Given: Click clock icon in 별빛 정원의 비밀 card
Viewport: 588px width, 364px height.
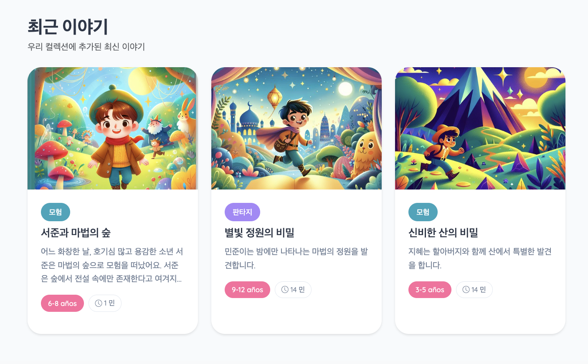Looking at the screenshot, I should 285,290.
